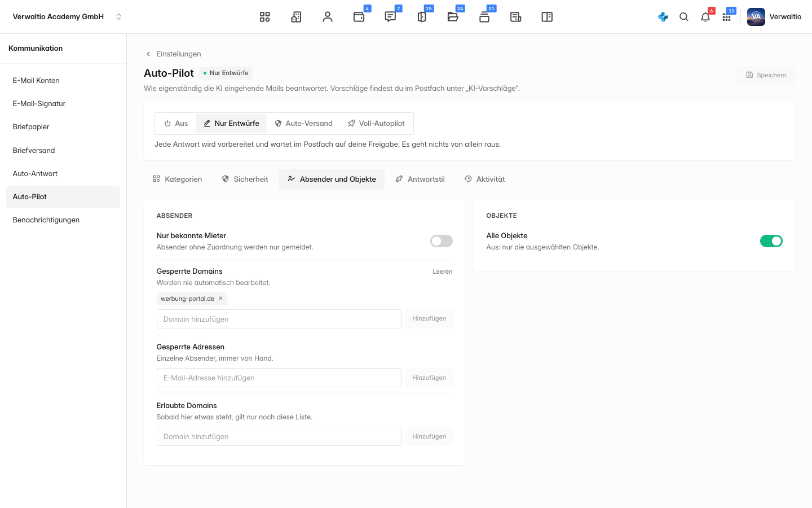812x508 pixels.
Task: Open the dashboard grid icon
Action: (x=265, y=17)
